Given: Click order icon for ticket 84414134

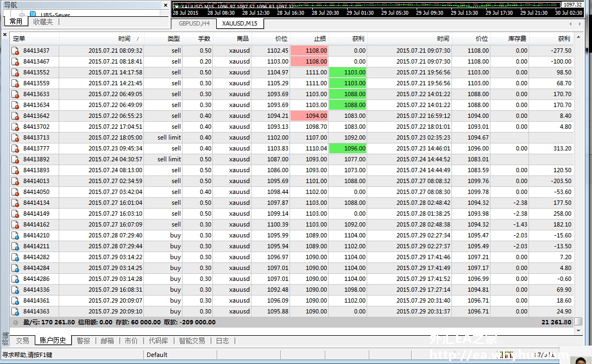Looking at the screenshot, I should pyautogui.click(x=15, y=203).
